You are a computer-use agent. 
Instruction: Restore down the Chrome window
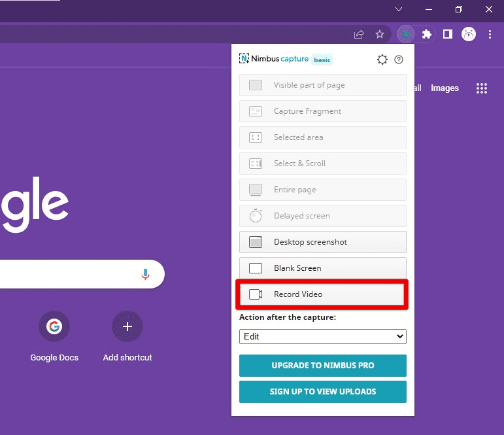[x=459, y=9]
